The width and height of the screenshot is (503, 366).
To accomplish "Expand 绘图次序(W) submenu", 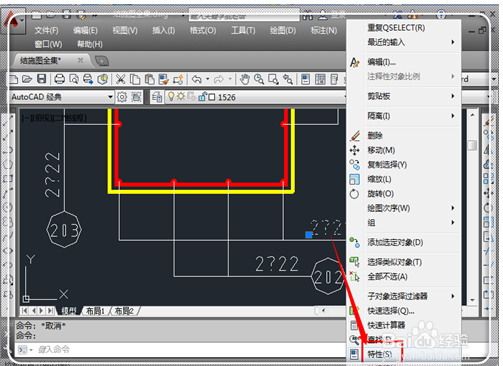I will (412, 208).
